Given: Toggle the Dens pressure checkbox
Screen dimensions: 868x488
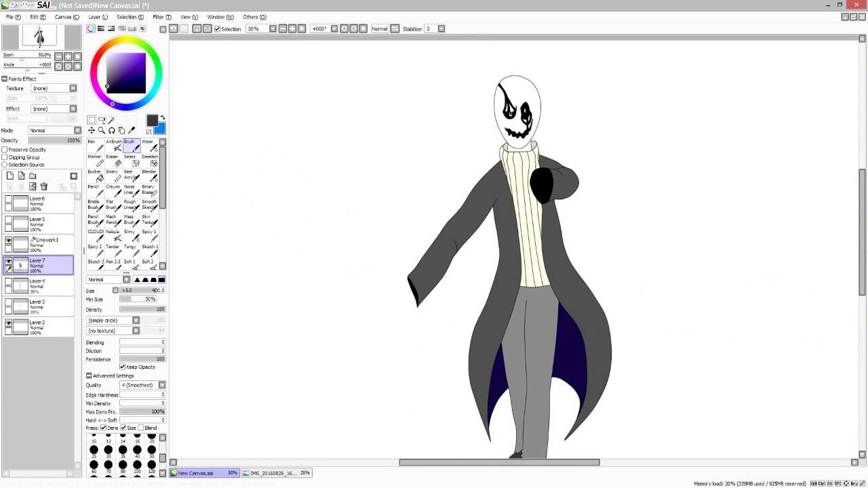Looking at the screenshot, I should coord(103,428).
